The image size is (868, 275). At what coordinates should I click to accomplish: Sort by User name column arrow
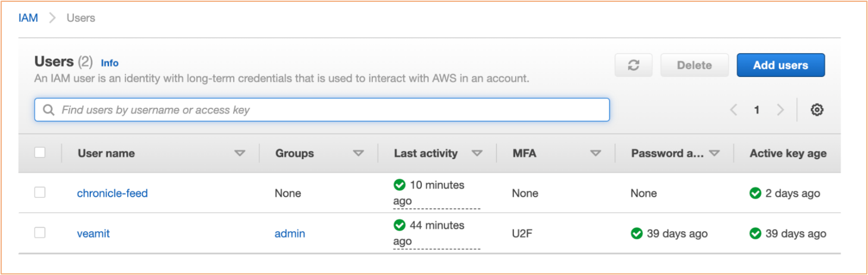(239, 153)
